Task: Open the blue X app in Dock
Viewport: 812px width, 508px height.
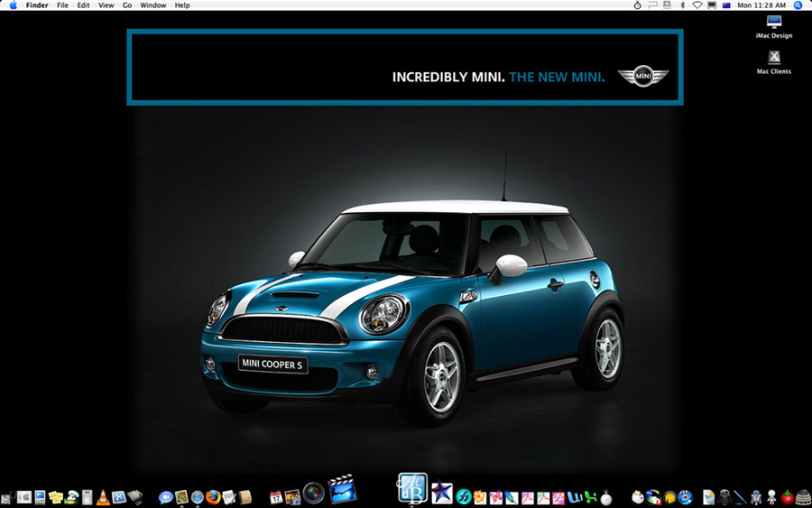Action: tap(118, 498)
